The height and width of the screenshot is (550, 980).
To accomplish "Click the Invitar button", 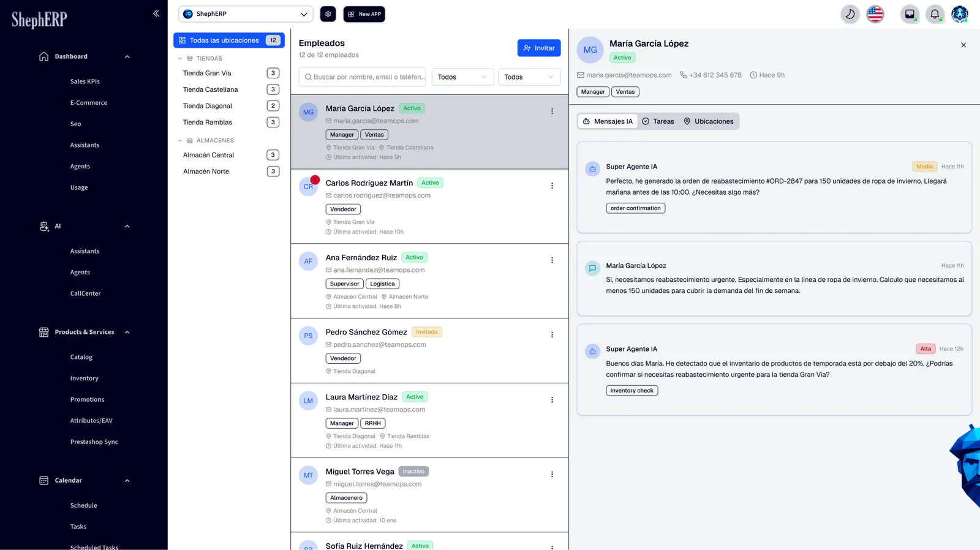I will pyautogui.click(x=539, y=48).
